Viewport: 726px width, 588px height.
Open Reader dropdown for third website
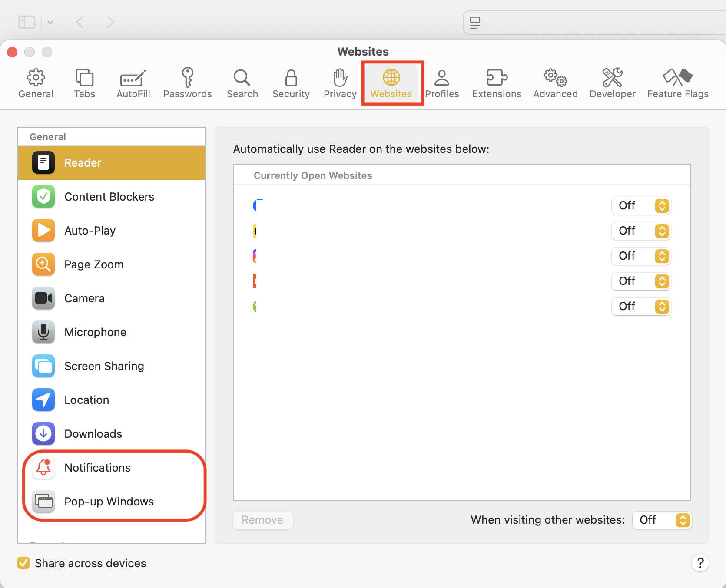click(641, 256)
